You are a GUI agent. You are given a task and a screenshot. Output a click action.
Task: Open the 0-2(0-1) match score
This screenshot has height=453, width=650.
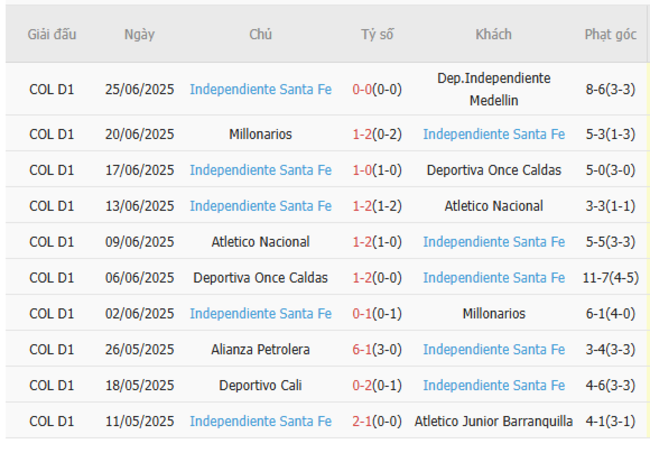click(377, 385)
